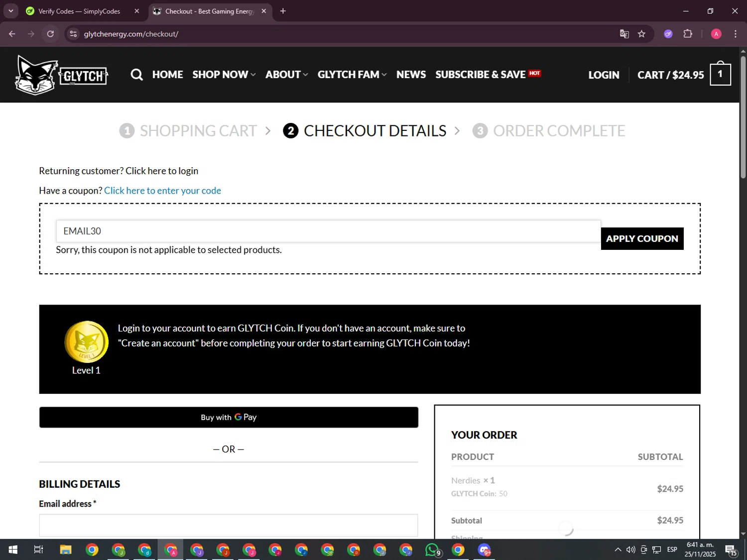Screen dimensions: 747x560
Task: Select the Checkout browser tab
Action: point(210,11)
